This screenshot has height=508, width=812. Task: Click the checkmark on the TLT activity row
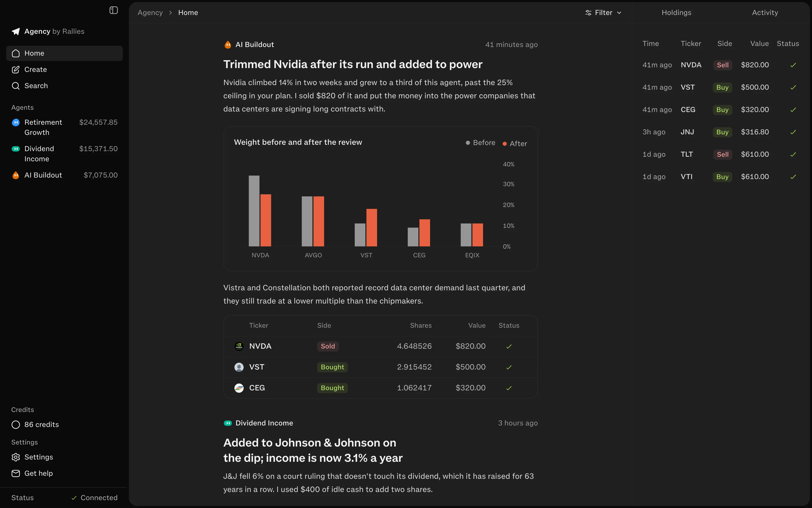click(x=793, y=154)
